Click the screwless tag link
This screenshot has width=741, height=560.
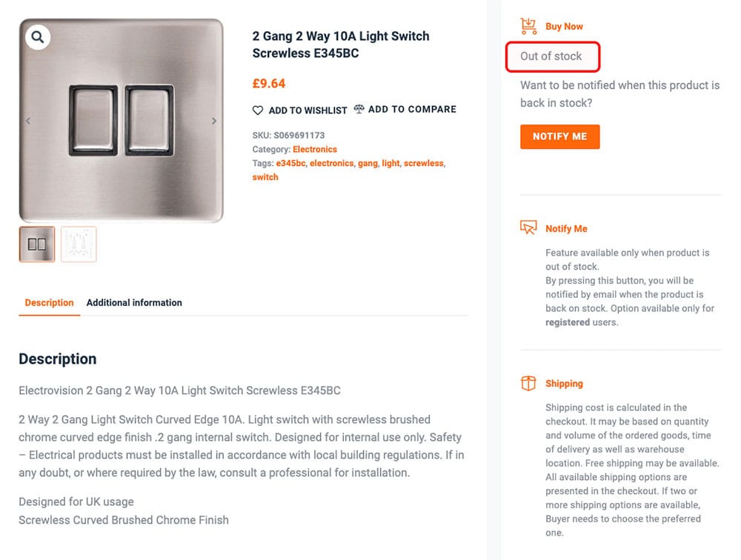(423, 163)
